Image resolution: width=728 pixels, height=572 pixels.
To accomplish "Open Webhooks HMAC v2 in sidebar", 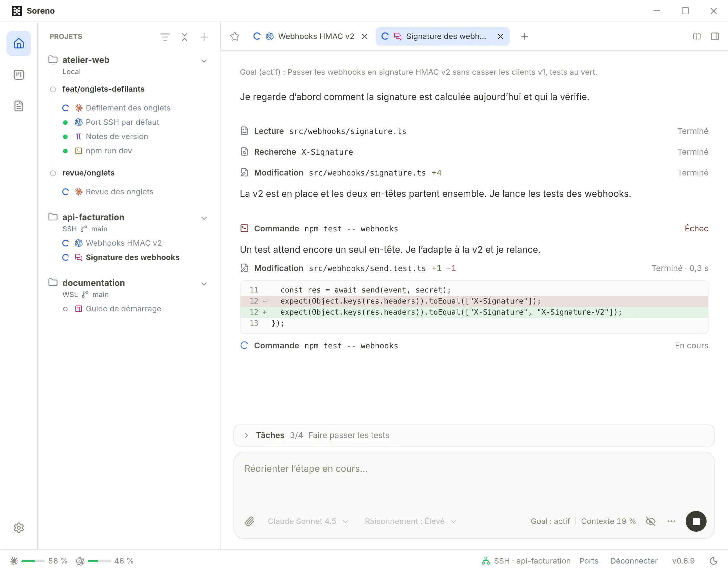I will (123, 243).
